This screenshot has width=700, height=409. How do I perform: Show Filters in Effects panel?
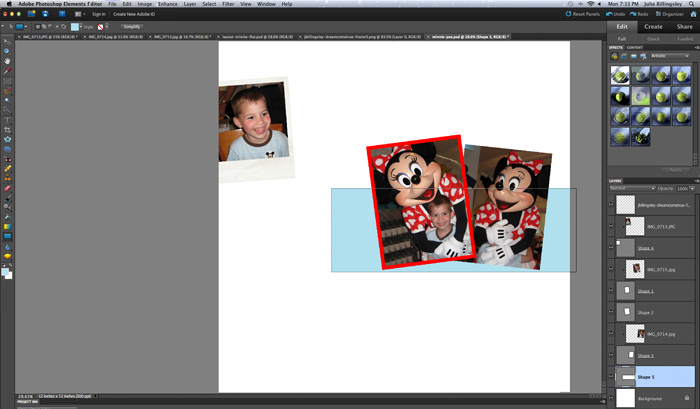pos(614,56)
